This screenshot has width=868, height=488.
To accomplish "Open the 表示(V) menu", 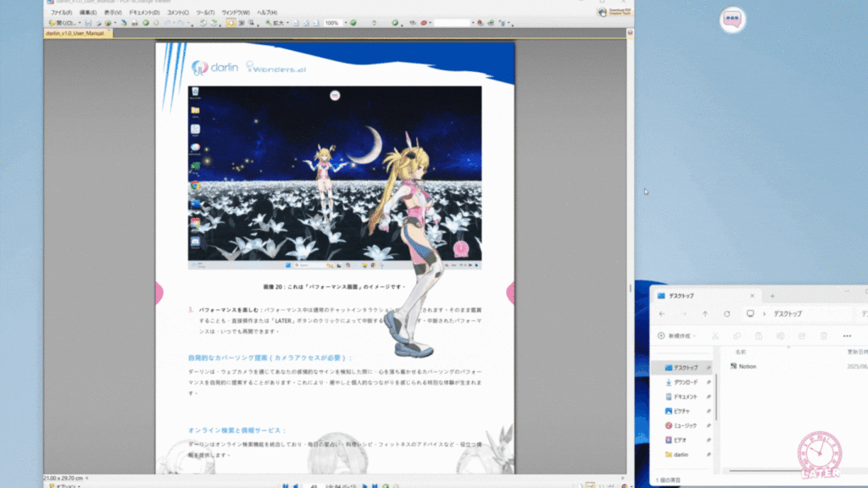I will [113, 12].
